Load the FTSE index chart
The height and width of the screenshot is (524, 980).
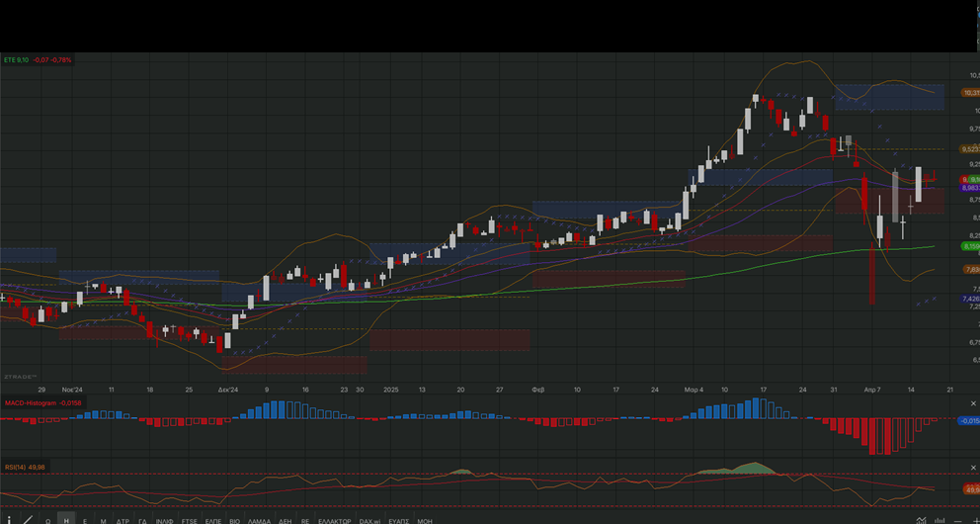pos(189,521)
